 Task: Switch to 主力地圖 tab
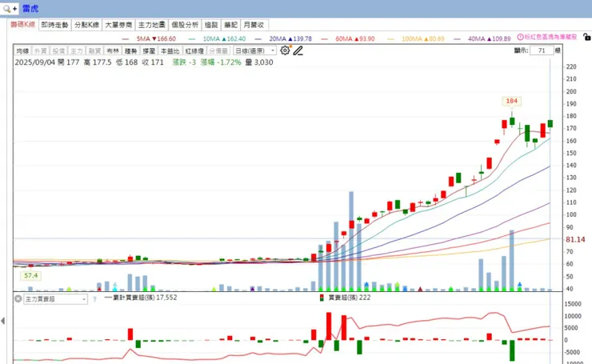click(x=152, y=25)
